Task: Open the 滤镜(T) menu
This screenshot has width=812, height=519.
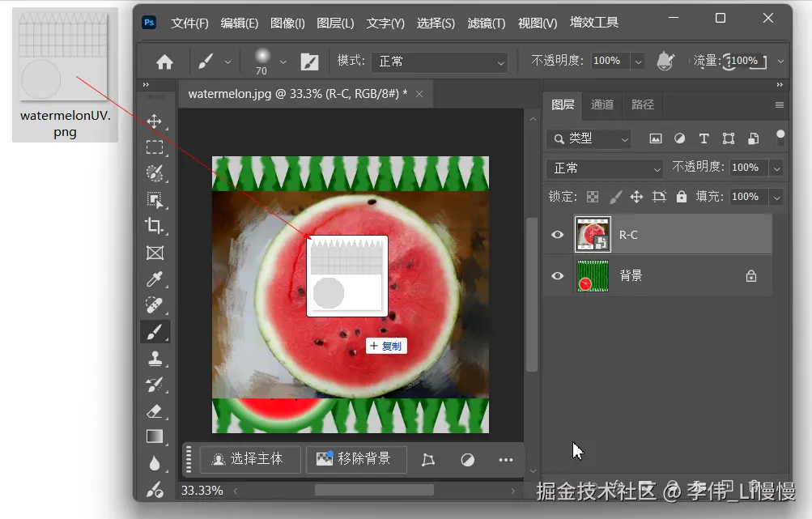Action: [x=486, y=23]
